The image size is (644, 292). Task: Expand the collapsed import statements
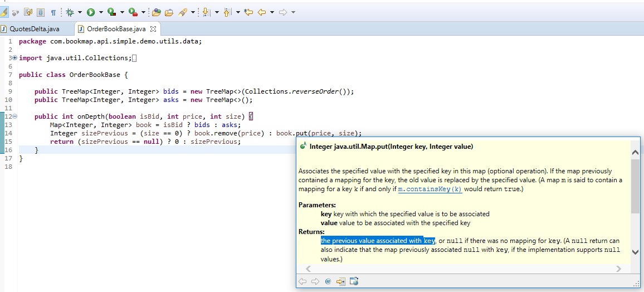point(14,58)
